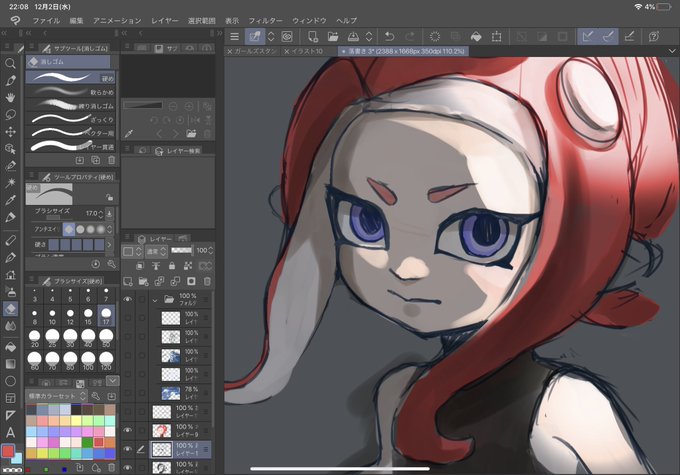Select the Lasso selection tool
Image resolution: width=680 pixels, height=475 pixels.
[x=10, y=115]
